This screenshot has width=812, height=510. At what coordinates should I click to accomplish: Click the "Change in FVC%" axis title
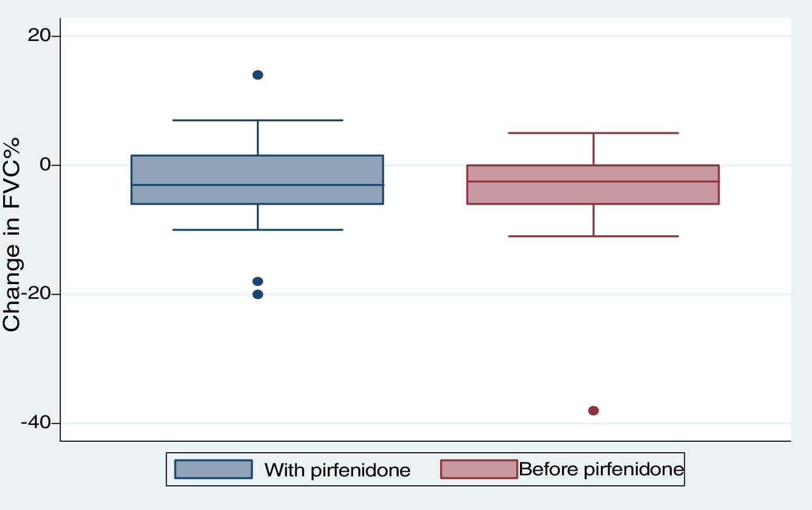12,234
